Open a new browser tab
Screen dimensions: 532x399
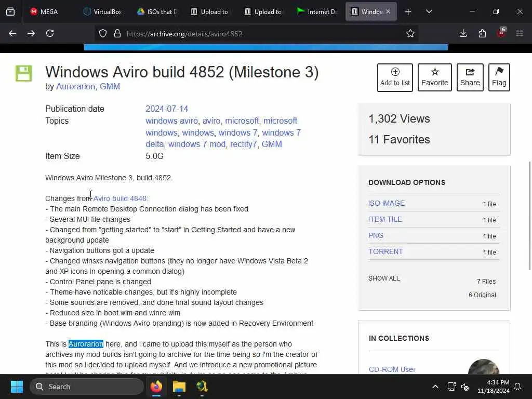pyautogui.click(x=408, y=12)
